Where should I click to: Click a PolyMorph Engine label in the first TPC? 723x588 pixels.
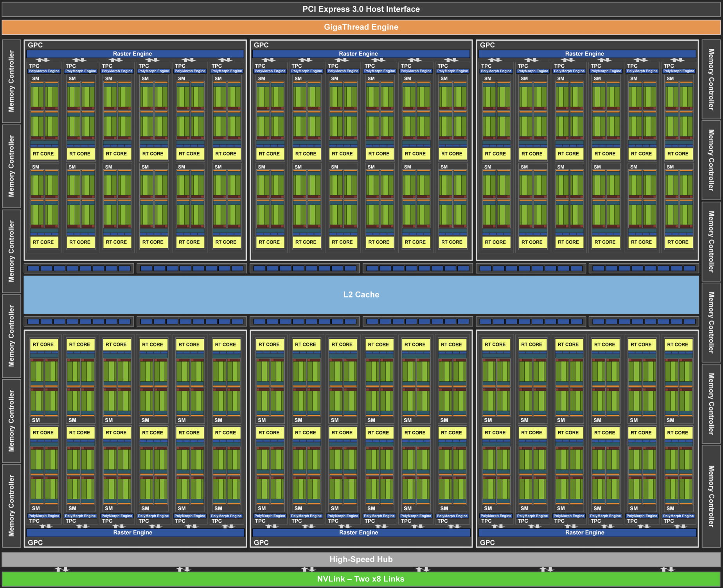[x=44, y=71]
